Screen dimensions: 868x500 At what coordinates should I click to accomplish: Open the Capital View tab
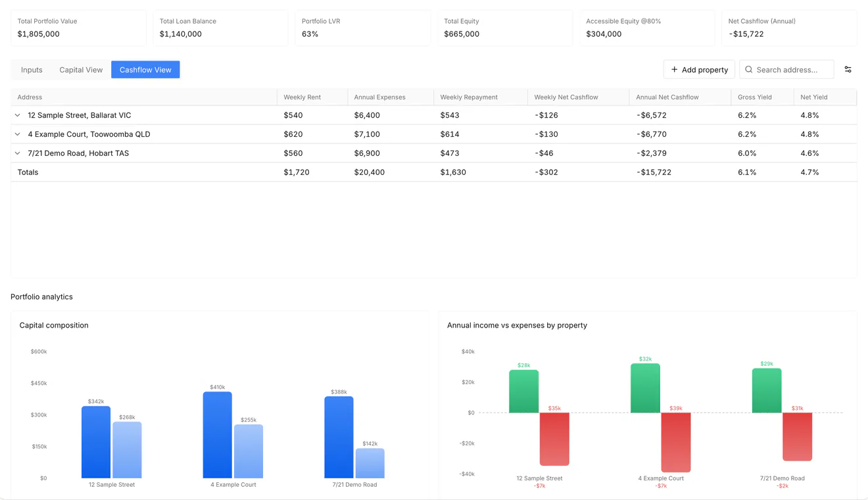click(81, 70)
